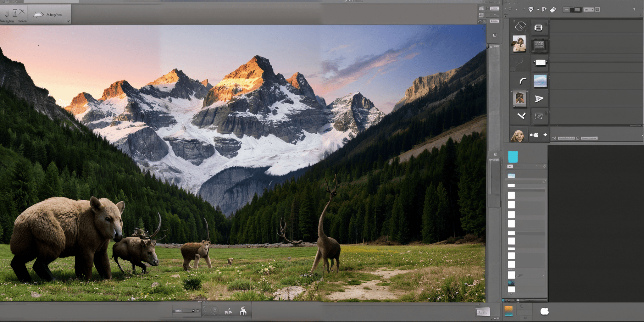Select the cyan color swatch

(x=513, y=157)
